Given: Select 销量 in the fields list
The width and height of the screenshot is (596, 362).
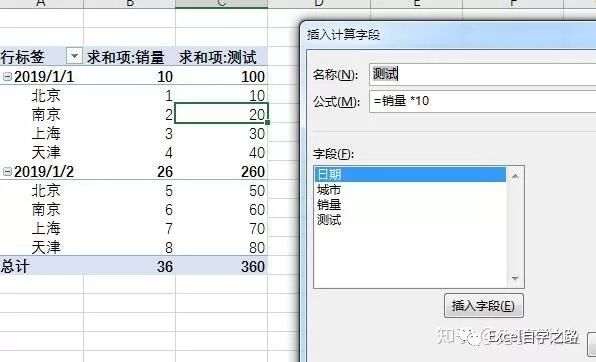Looking at the screenshot, I should [x=410, y=205].
